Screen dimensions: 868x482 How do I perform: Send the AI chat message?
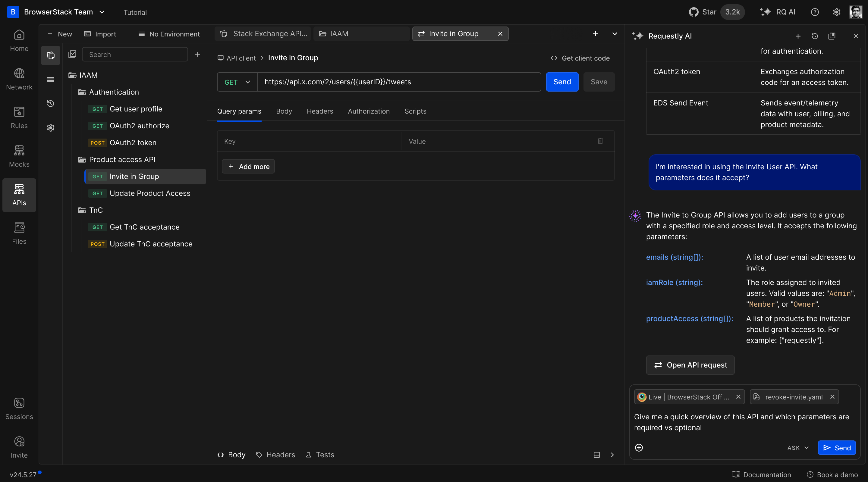pyautogui.click(x=837, y=448)
